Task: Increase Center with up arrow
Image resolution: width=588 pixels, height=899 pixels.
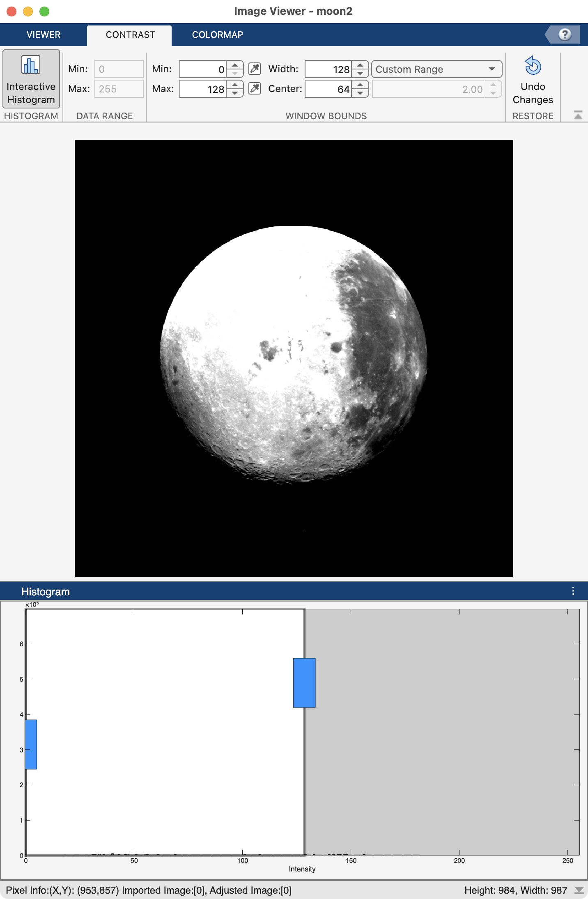Action: (x=360, y=85)
